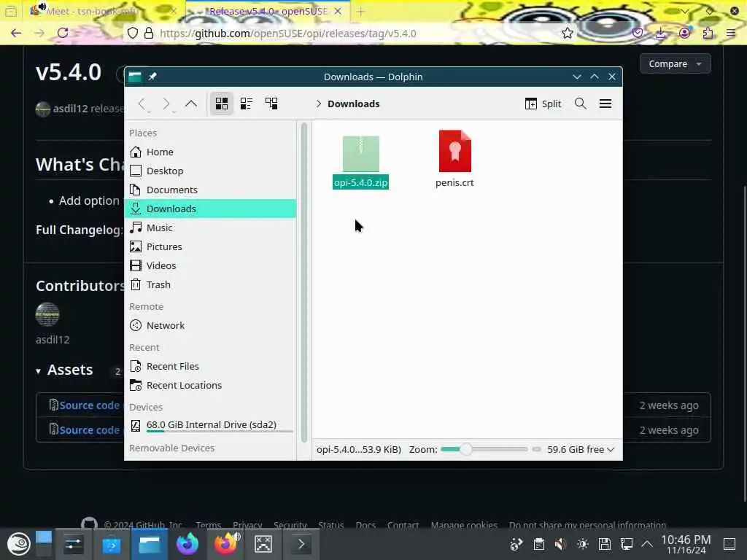
Task: Click the Zoom slider handle in status bar
Action: (x=466, y=449)
